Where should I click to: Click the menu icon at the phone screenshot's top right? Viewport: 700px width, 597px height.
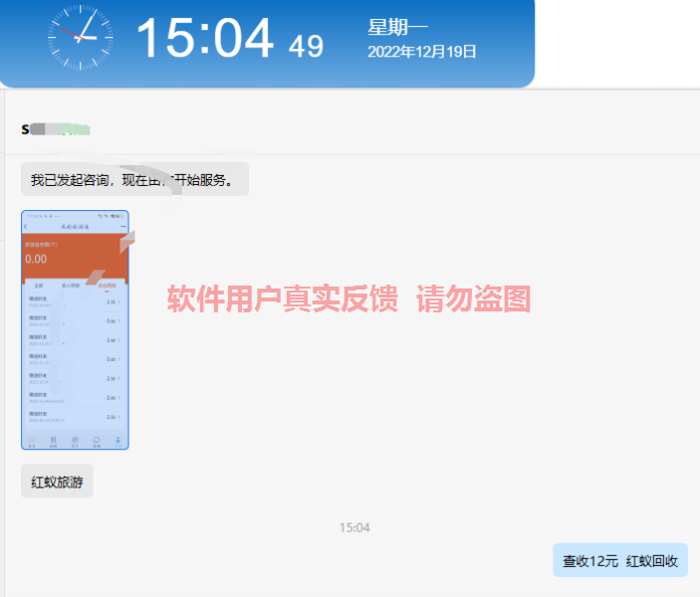(122, 228)
